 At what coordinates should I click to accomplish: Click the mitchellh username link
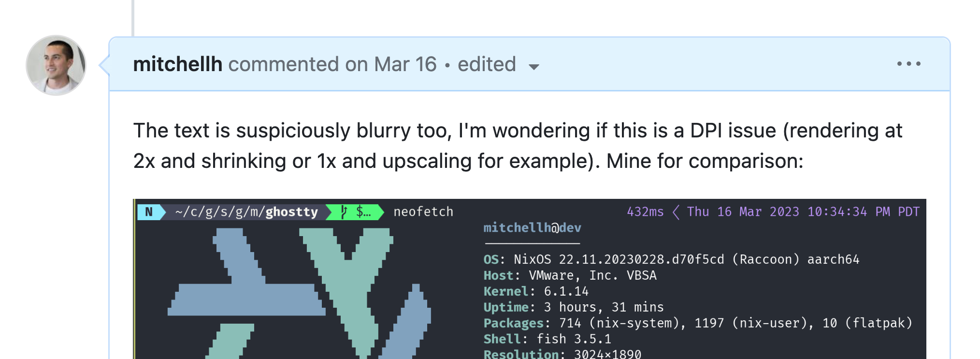click(x=177, y=64)
